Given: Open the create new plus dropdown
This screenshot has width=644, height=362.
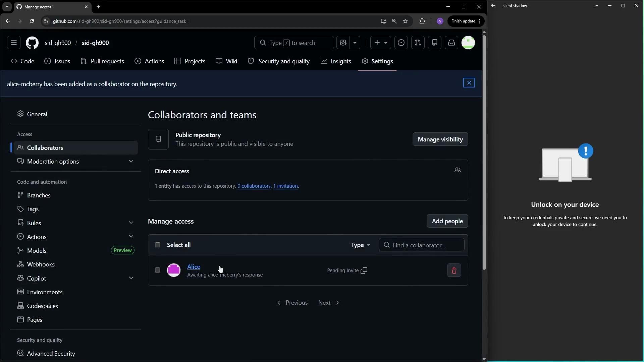Looking at the screenshot, I should pos(380,43).
